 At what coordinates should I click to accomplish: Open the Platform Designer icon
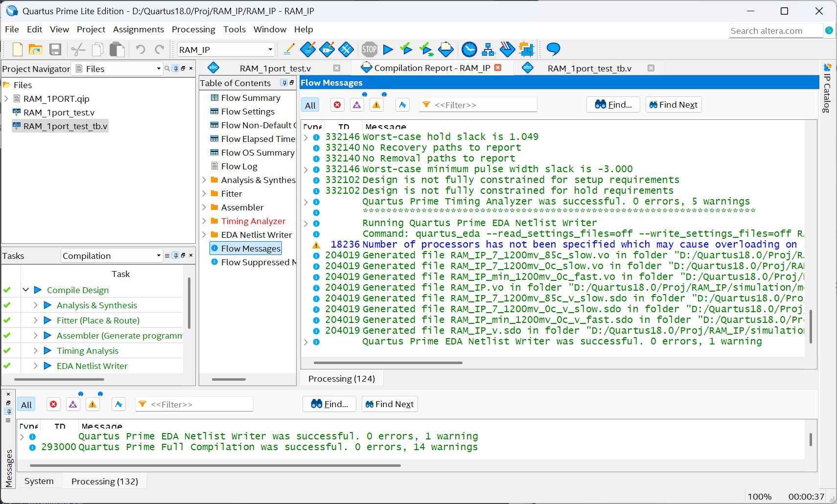coord(526,49)
